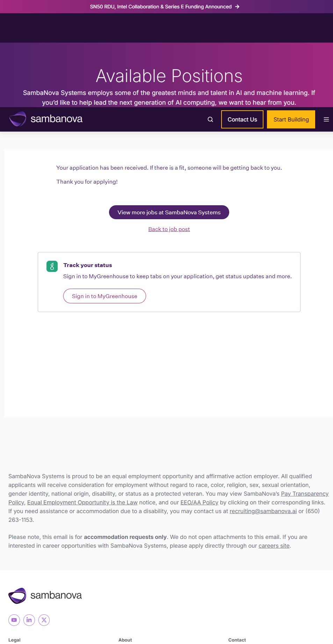Click the recruiting@sambanova.ai email link
Screen dimensions: 333x644
[x=263, y=511]
